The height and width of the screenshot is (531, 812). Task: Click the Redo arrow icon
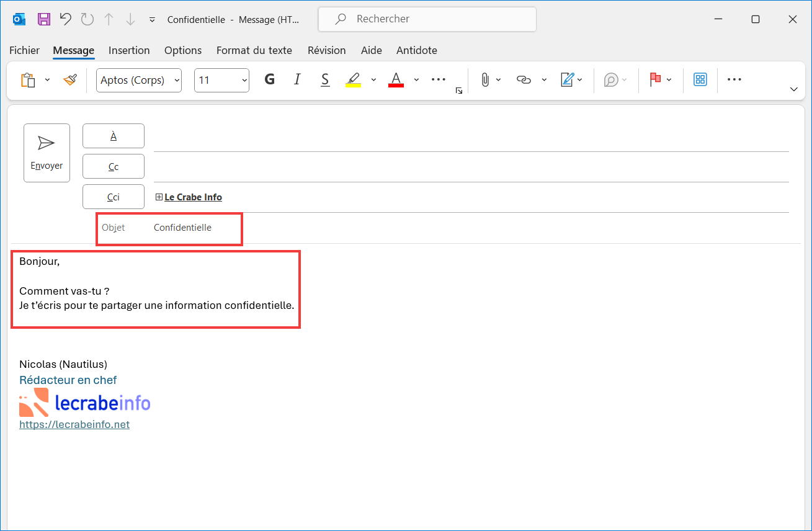coord(87,19)
